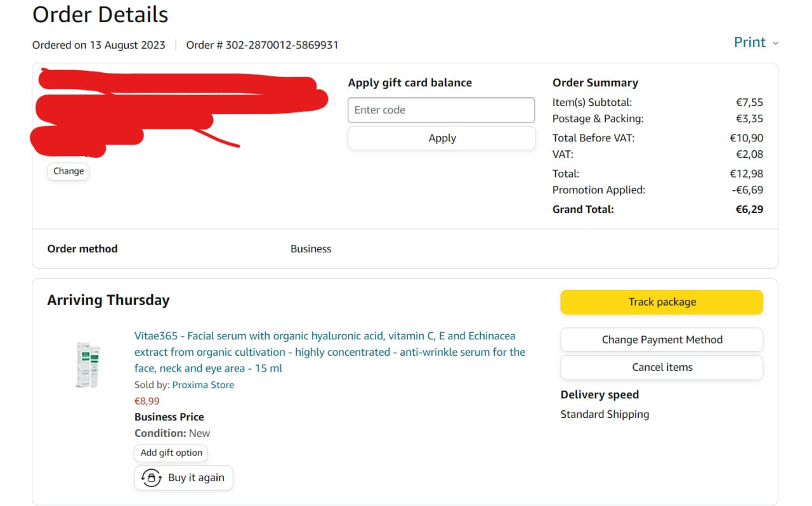
Task: Click the serum product thumbnail image
Action: [88, 365]
